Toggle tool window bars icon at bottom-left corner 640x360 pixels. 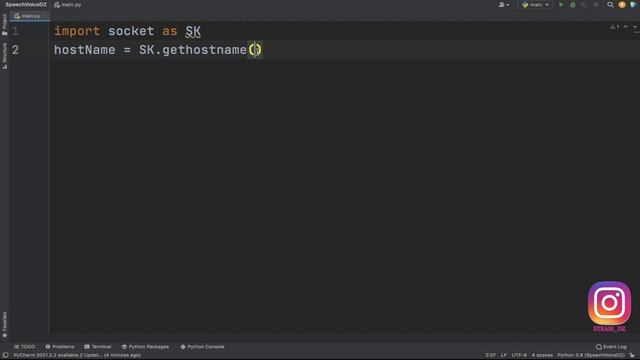tap(5, 356)
